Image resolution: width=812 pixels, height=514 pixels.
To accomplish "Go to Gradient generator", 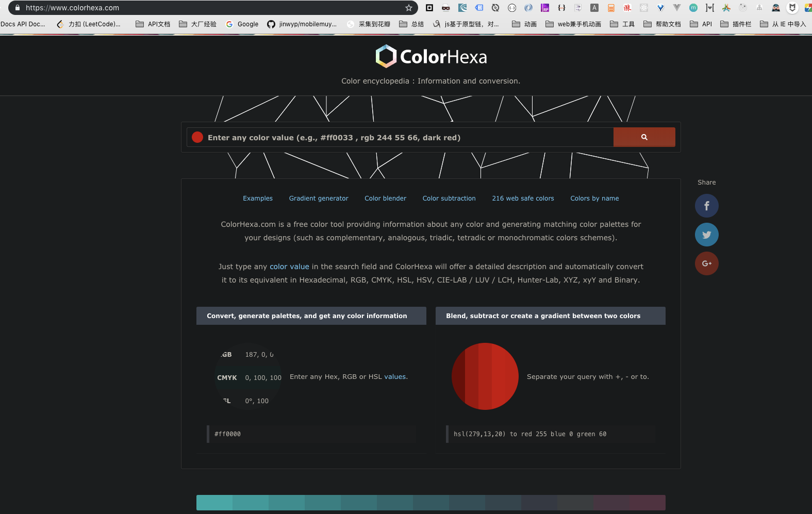I will point(319,198).
